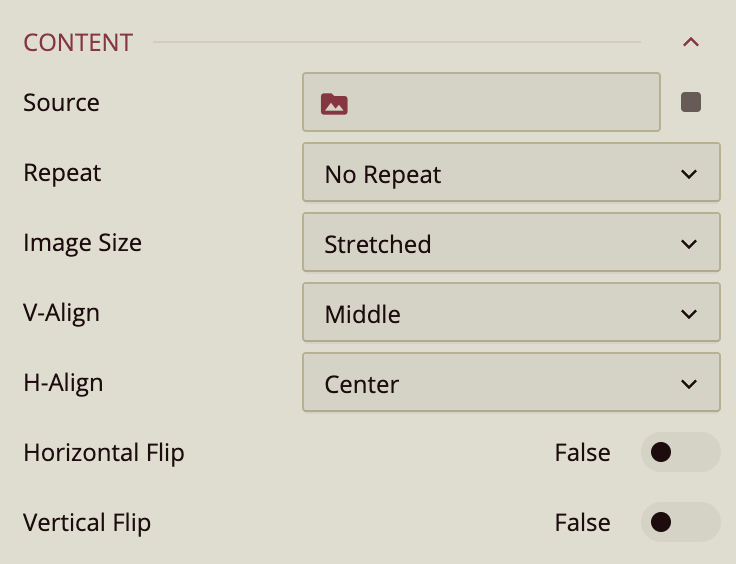
Task: Click the Vertical Flip label
Action: [87, 522]
